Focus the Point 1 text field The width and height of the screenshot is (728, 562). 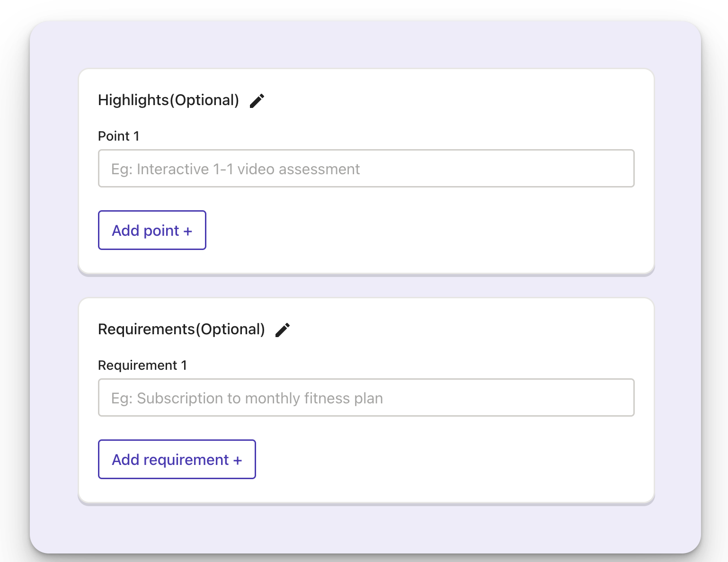pyautogui.click(x=366, y=169)
